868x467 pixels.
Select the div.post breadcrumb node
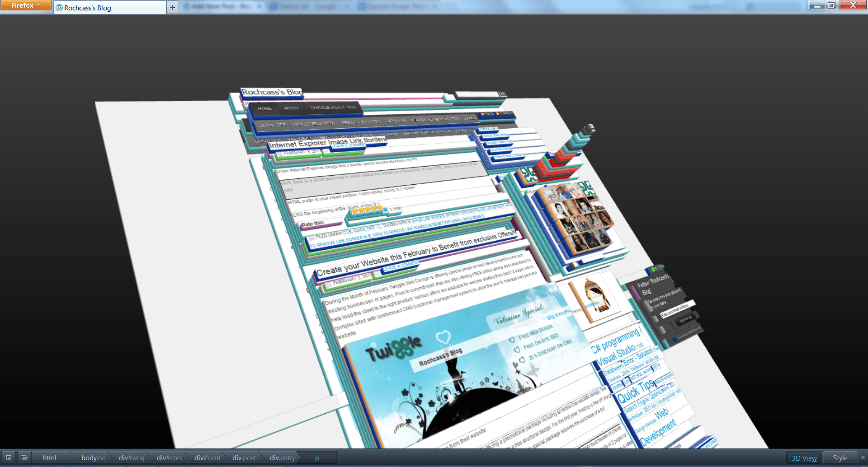pyautogui.click(x=245, y=458)
